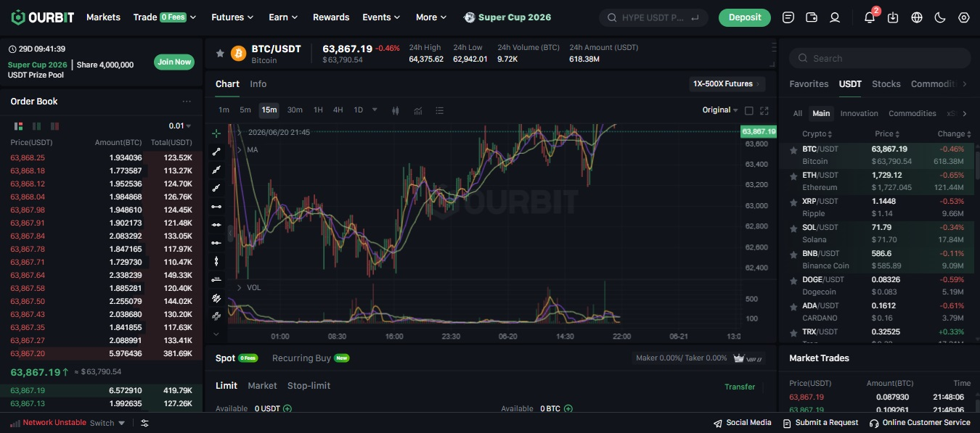The width and height of the screenshot is (980, 433).
Task: Select the Innovation sub-tab
Action: 859,114
